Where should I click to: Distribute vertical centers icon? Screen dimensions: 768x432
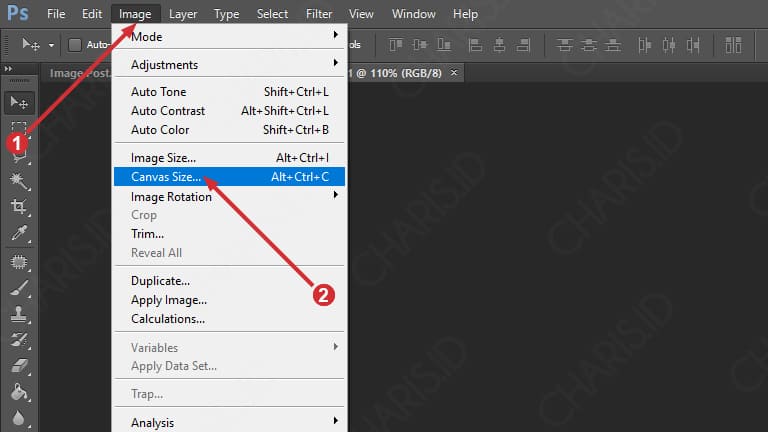[x=589, y=45]
